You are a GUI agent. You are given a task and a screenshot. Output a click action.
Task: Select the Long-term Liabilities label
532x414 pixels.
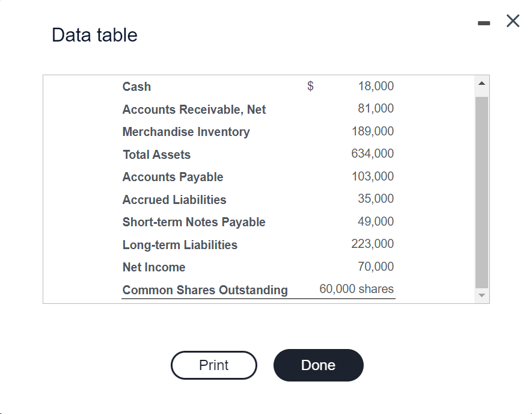click(x=180, y=245)
